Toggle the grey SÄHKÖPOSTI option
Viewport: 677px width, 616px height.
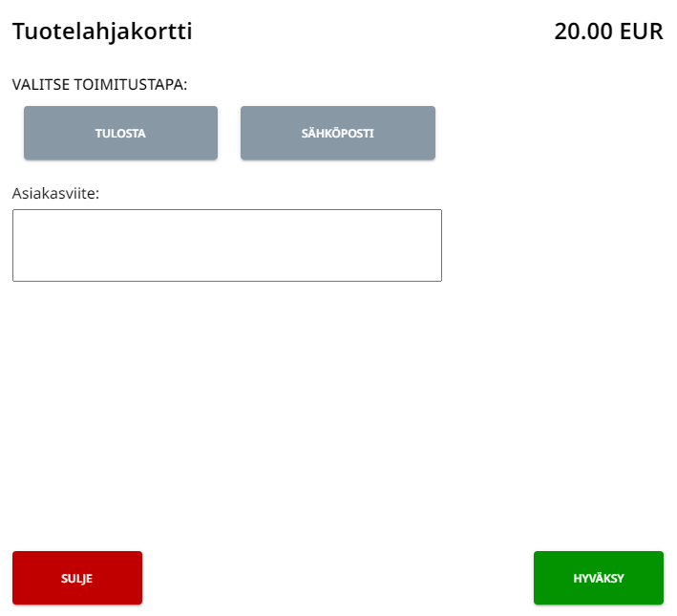coord(338,133)
